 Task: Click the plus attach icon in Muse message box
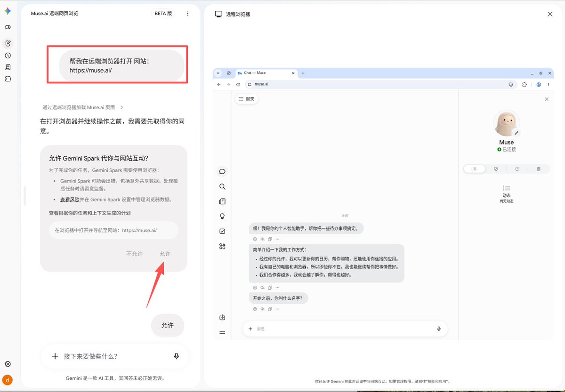250,329
